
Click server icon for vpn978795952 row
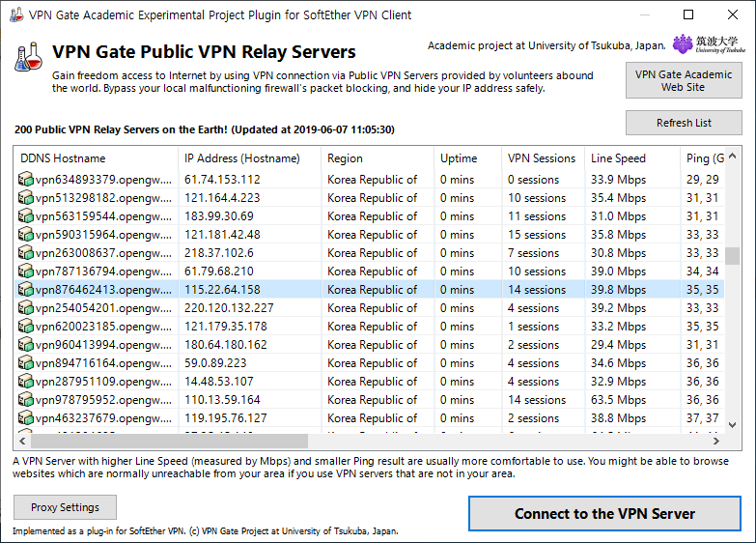[25, 400]
